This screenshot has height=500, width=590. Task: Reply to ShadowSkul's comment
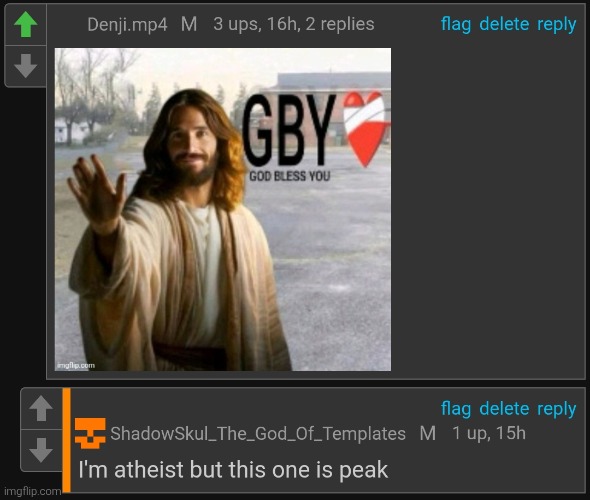[557, 409]
